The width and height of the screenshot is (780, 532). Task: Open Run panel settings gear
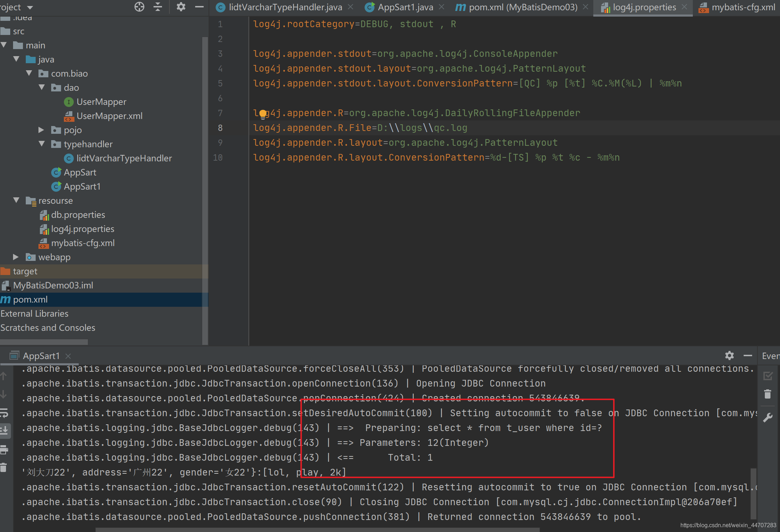click(x=729, y=355)
